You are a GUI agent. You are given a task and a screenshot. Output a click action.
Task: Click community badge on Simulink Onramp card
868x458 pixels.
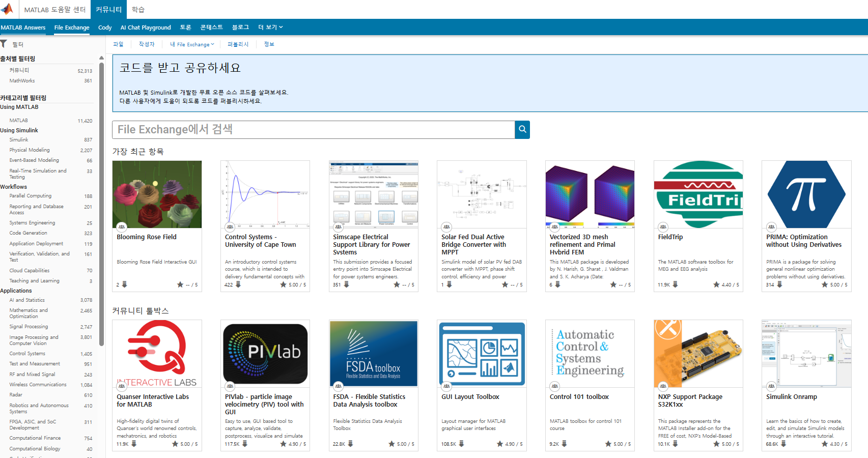771,387
